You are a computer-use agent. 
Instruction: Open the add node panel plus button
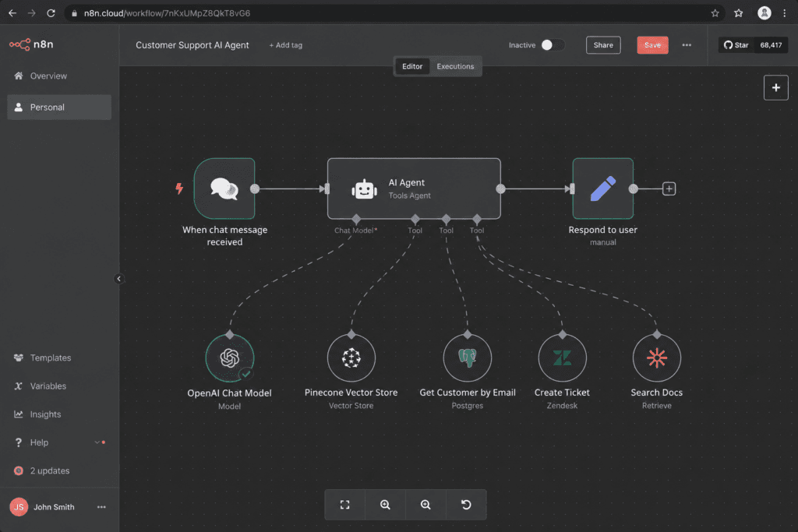[775, 87]
